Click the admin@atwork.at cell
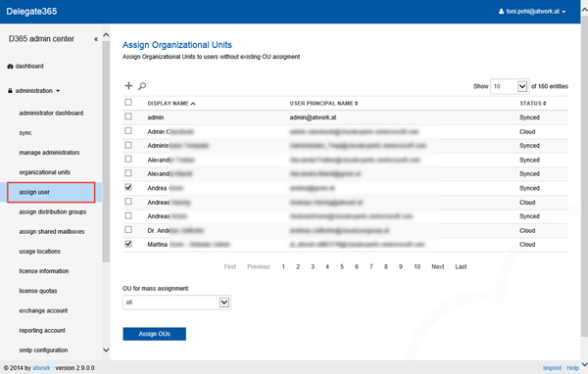 (x=313, y=117)
